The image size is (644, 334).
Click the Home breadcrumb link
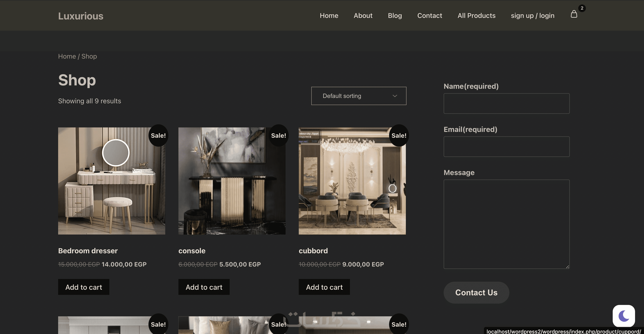click(67, 57)
